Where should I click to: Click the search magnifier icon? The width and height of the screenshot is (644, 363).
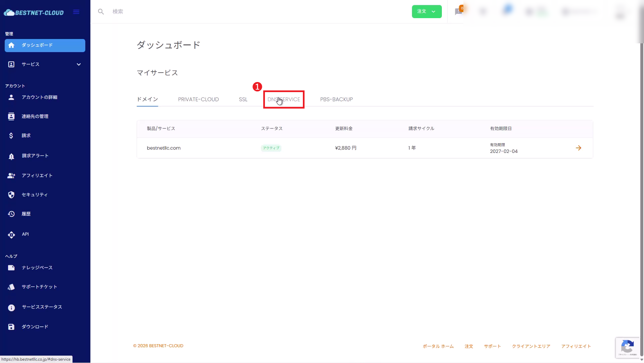coord(101,12)
